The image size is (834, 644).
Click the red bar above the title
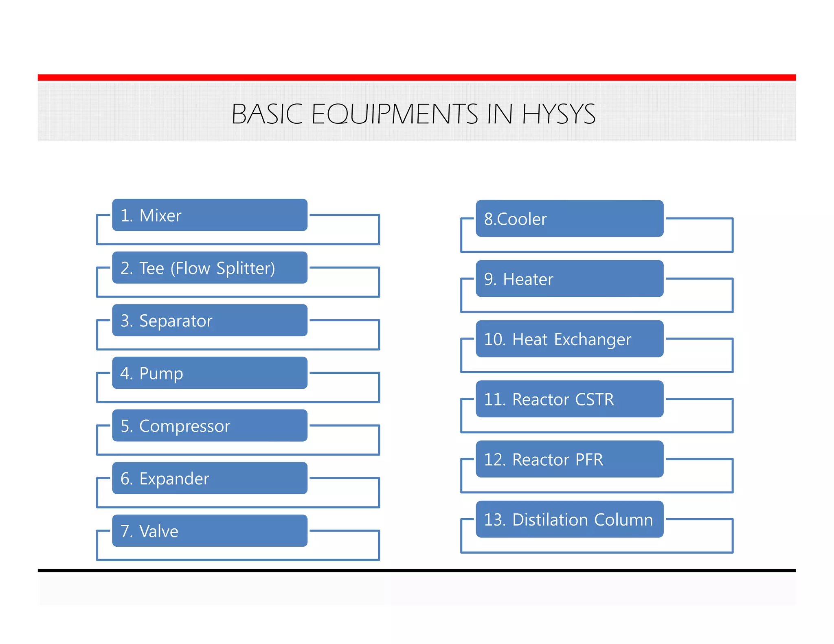[416, 77]
